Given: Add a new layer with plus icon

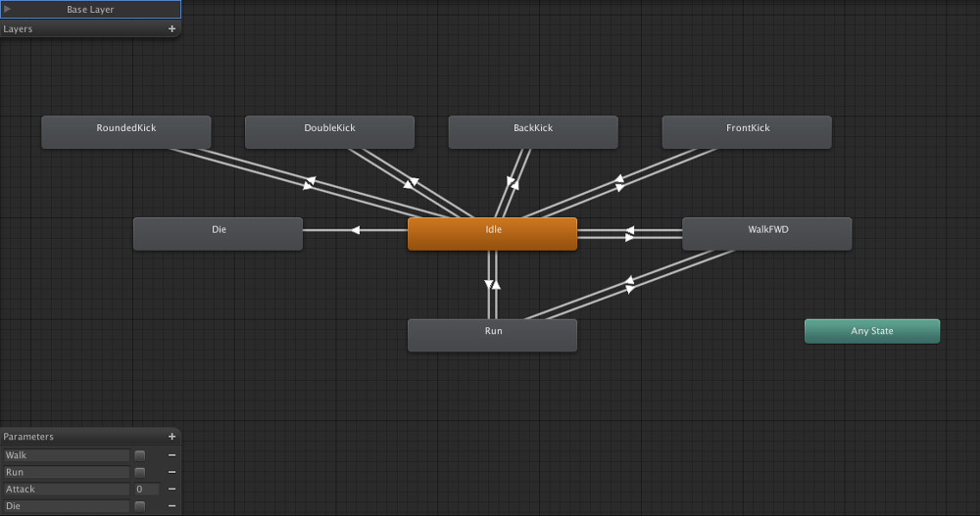Looking at the screenshot, I should pos(171,28).
